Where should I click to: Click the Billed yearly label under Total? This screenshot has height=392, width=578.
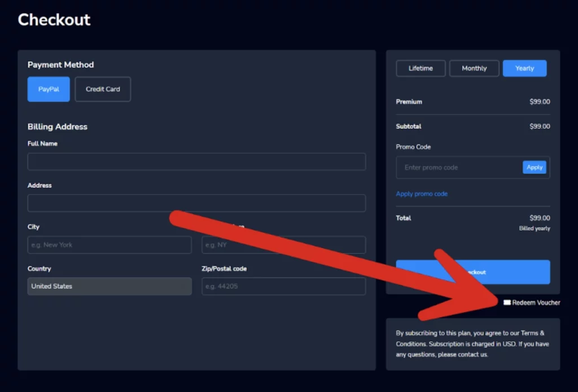click(534, 228)
